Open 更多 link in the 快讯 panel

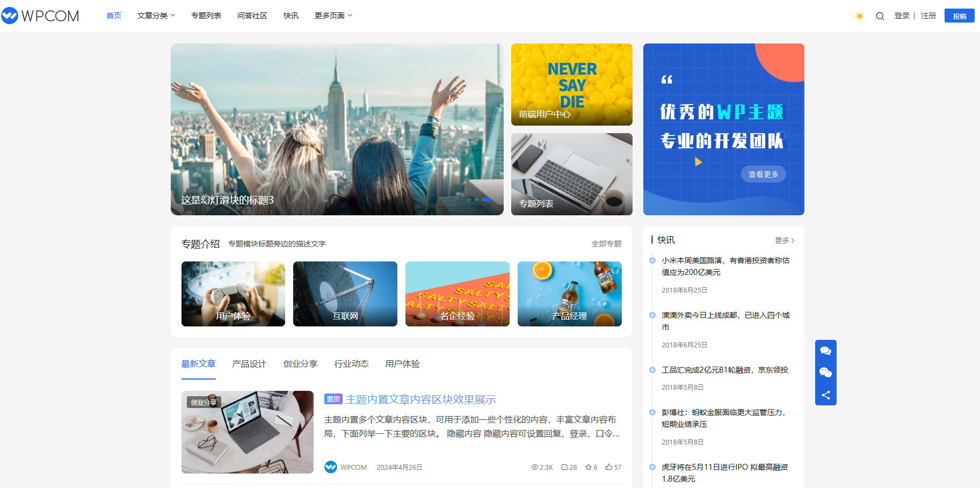point(785,241)
